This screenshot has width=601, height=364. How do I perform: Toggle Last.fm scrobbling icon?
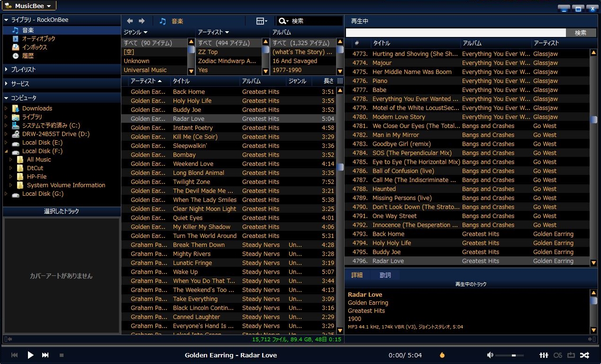558,355
